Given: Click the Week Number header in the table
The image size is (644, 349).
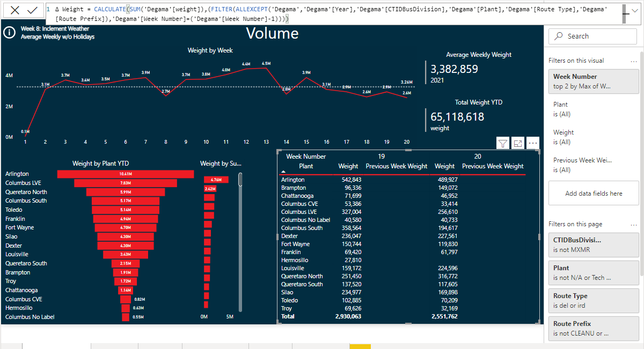Looking at the screenshot, I should pos(306,157).
